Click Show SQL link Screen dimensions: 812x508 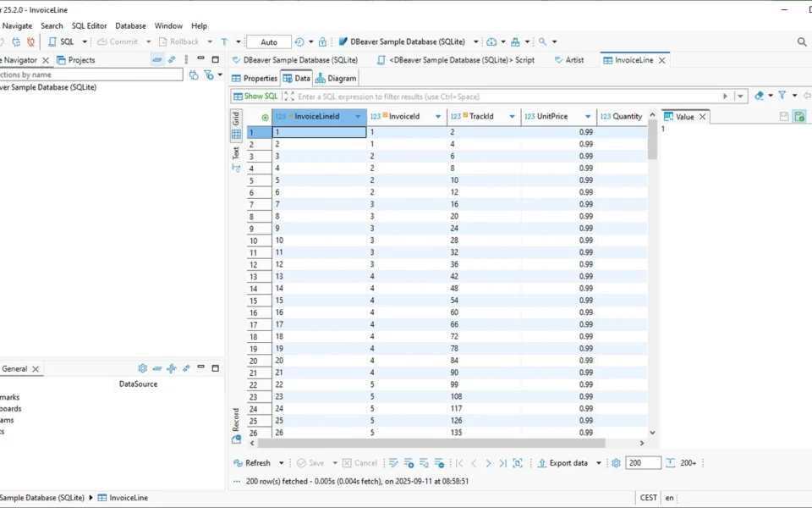[x=255, y=96]
